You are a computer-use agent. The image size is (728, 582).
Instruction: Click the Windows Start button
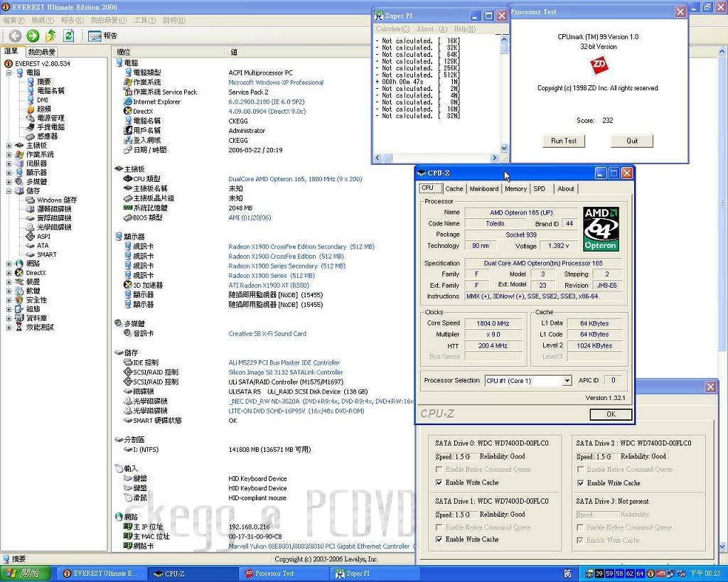[x=23, y=573]
